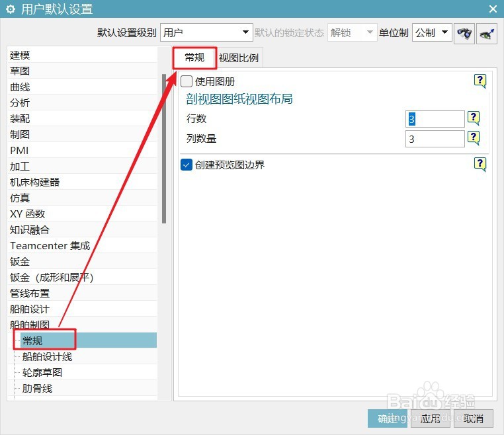
Task: Click the 列数量 input field
Action: pyautogui.click(x=435, y=139)
